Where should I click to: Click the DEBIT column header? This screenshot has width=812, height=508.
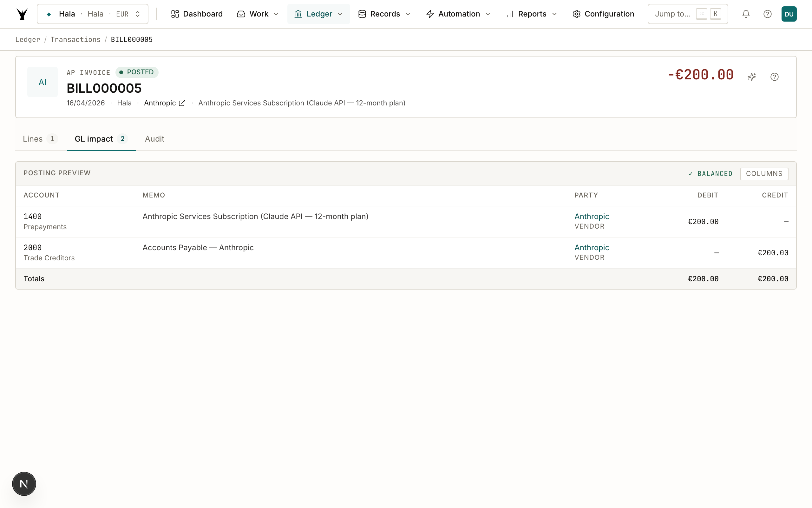click(708, 195)
